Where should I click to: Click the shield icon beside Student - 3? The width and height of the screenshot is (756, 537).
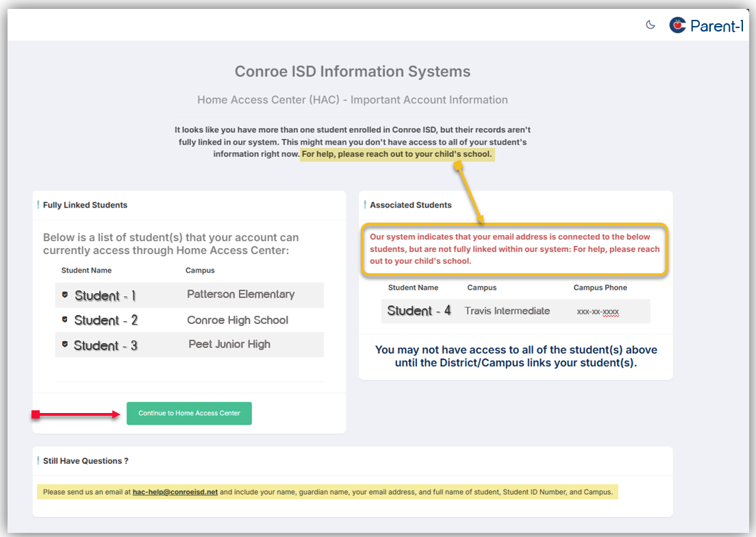65,345
